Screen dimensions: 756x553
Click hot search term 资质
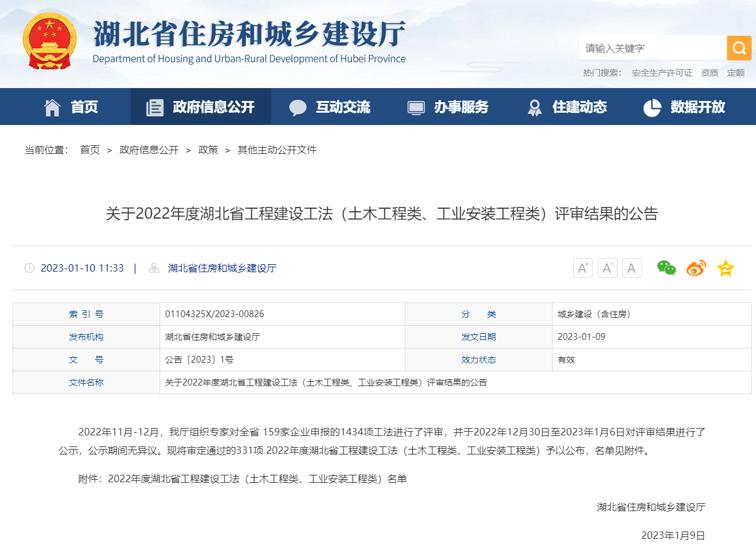tap(709, 73)
